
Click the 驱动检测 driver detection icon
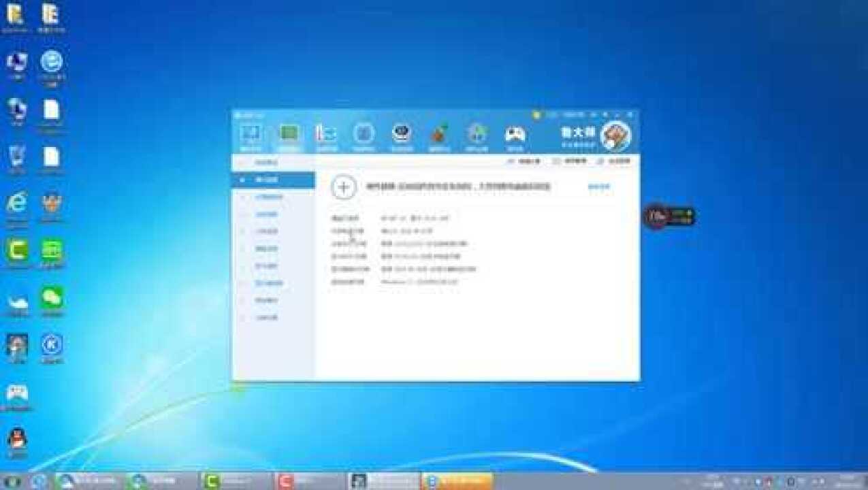[402, 135]
